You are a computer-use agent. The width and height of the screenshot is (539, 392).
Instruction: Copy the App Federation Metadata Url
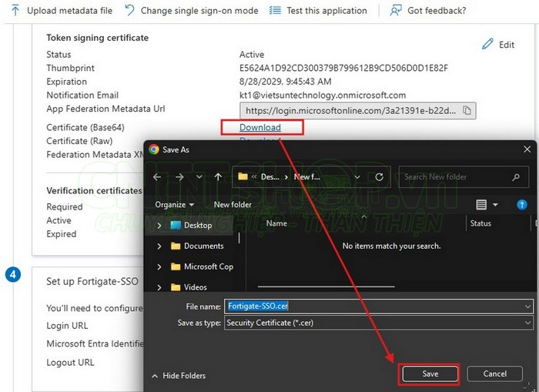[467, 110]
